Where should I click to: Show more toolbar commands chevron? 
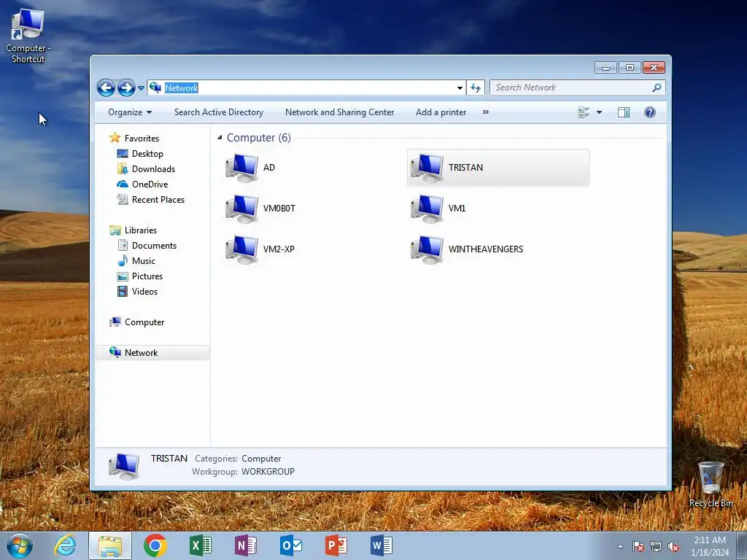point(485,112)
